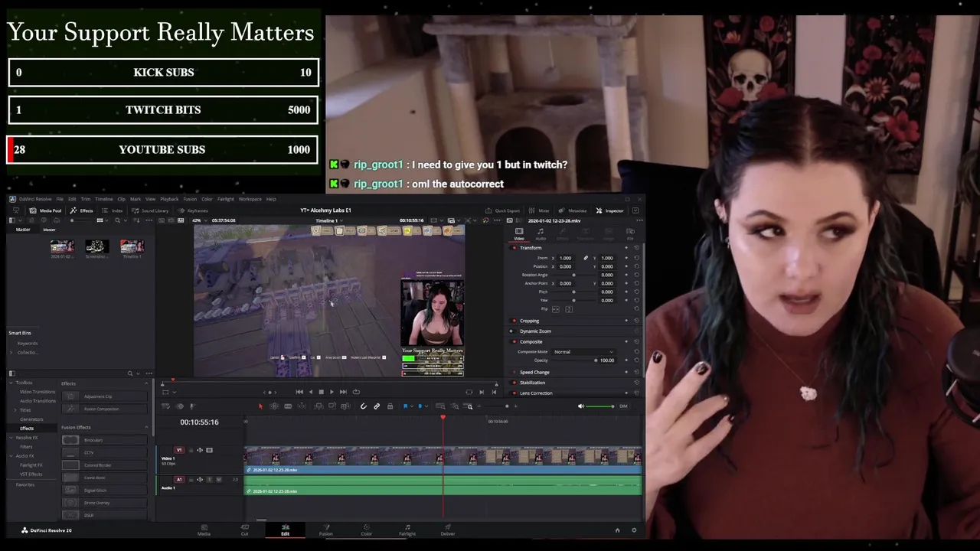
Task: Open the Timeline menu
Action: [x=103, y=199]
